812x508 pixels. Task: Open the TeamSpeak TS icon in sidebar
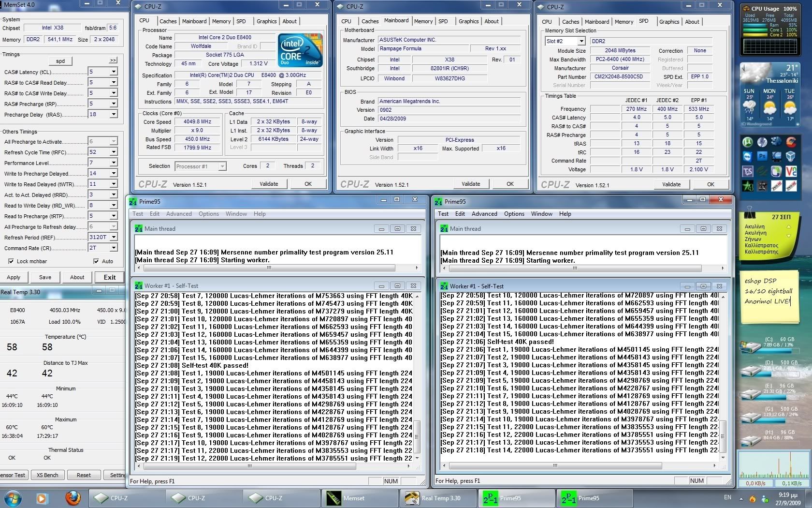(748, 171)
